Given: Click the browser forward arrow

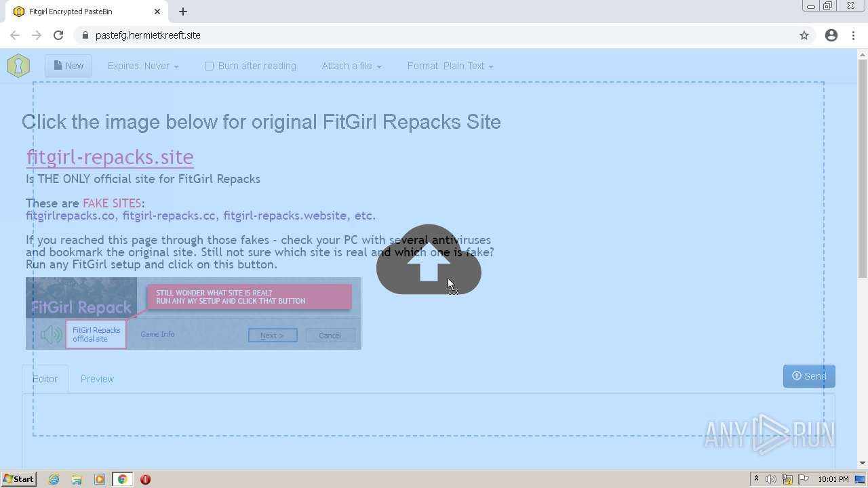Looking at the screenshot, I should pos(37,35).
